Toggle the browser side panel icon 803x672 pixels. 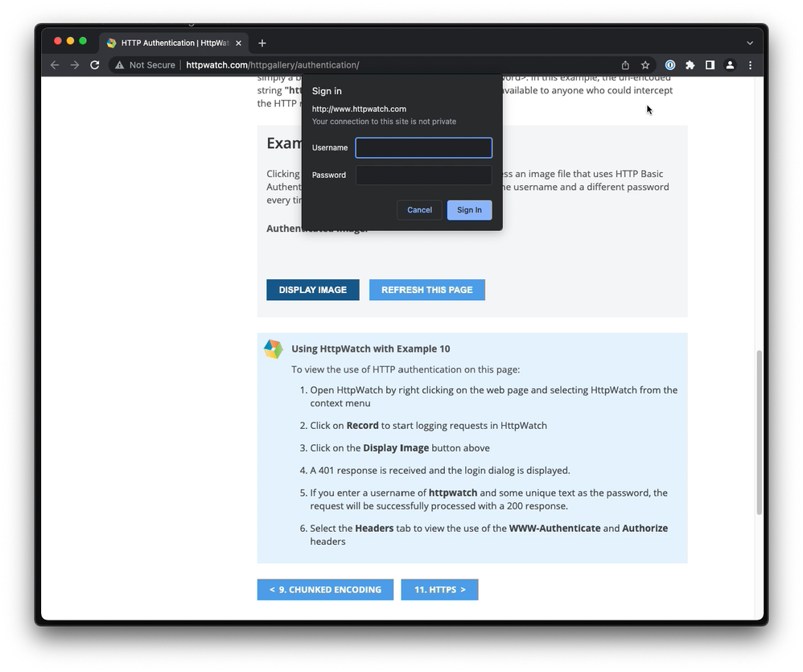[x=710, y=65]
